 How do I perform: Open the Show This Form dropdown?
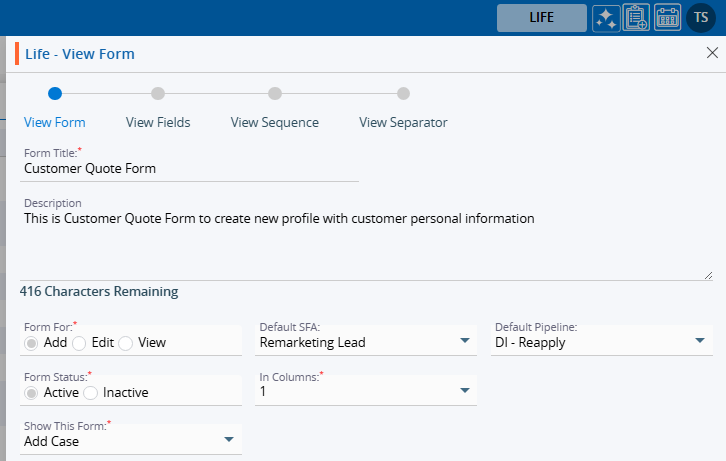[130, 441]
